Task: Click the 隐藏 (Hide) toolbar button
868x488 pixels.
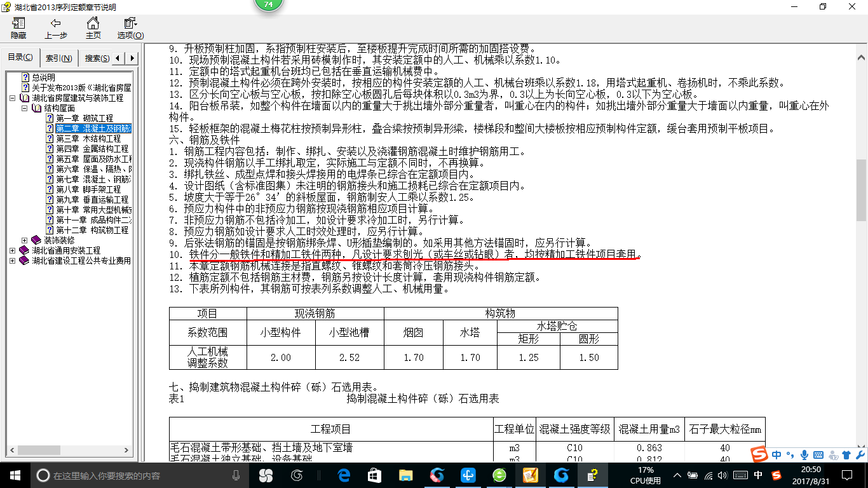Action: coord(18,29)
